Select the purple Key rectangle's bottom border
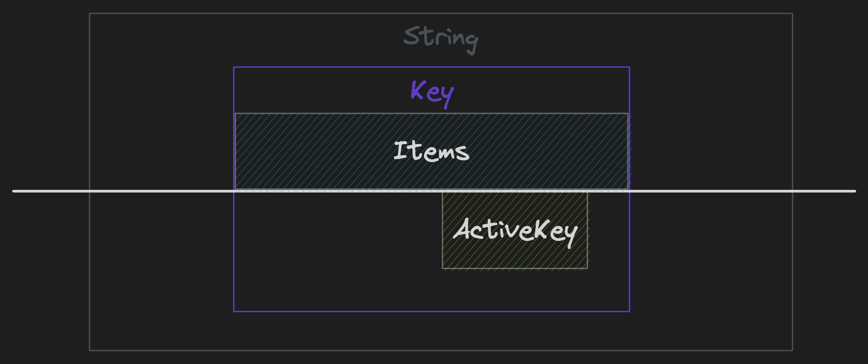Viewport: 868px width, 364px height. point(432,311)
